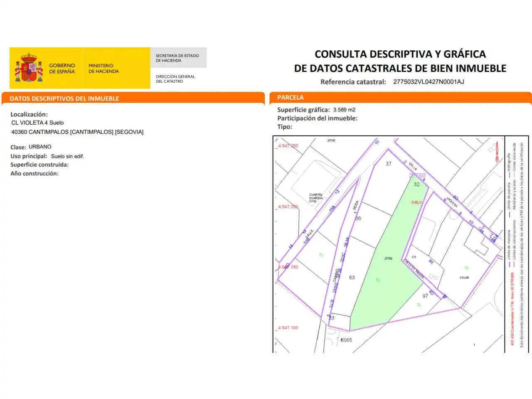Click the purple 'Límite de manzana' legend line
The image size is (532, 399).
coord(509,264)
